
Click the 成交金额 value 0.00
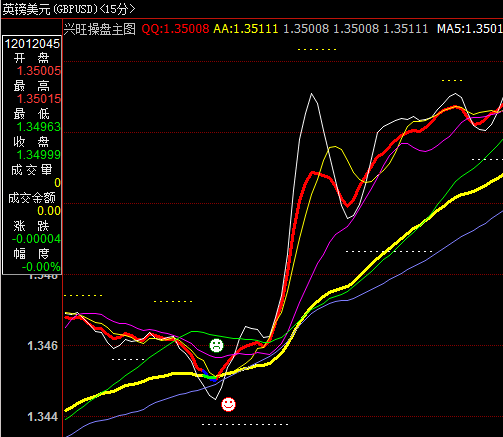point(49,211)
